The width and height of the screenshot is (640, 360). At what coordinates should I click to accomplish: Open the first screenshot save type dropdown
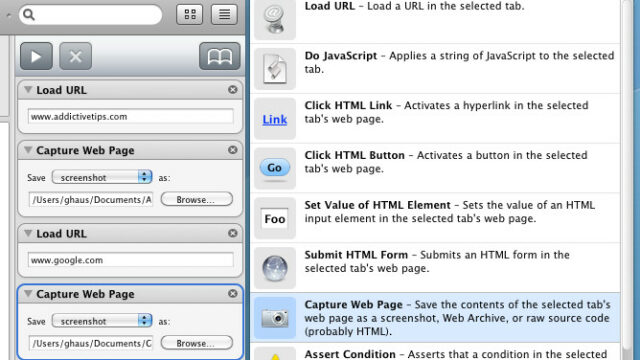102,177
